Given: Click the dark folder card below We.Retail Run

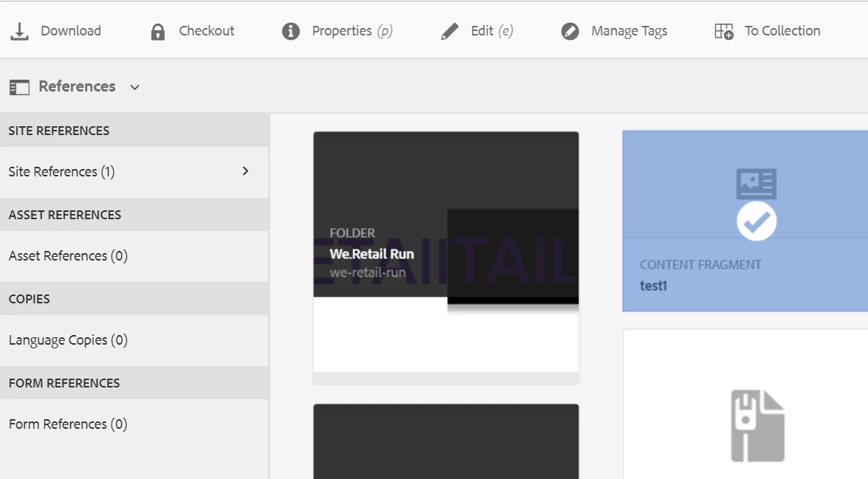Looking at the screenshot, I should pos(446,441).
